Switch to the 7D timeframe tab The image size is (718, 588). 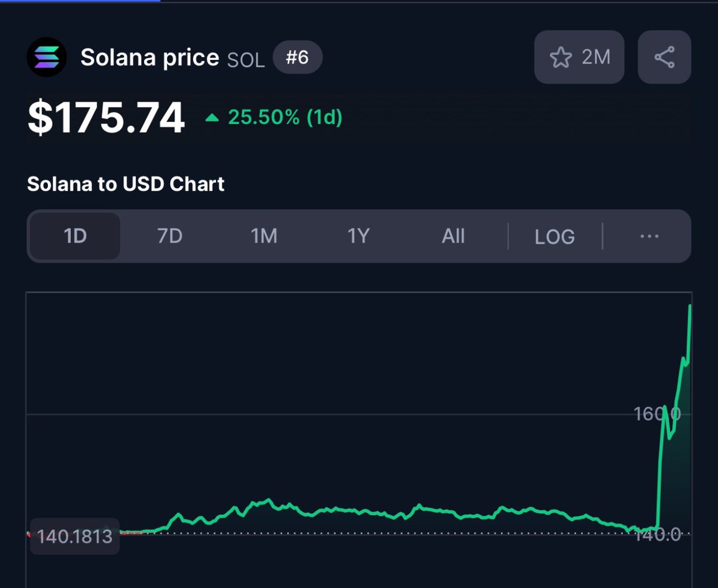(x=168, y=236)
